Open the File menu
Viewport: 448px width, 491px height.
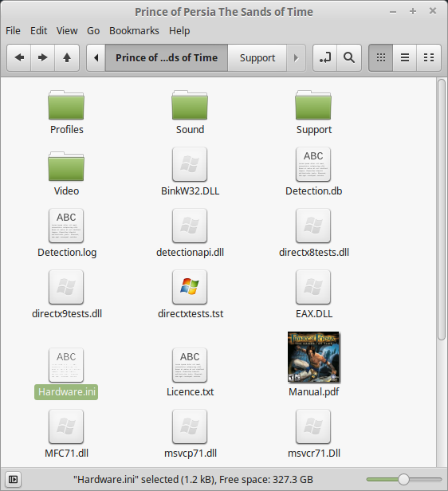(13, 30)
